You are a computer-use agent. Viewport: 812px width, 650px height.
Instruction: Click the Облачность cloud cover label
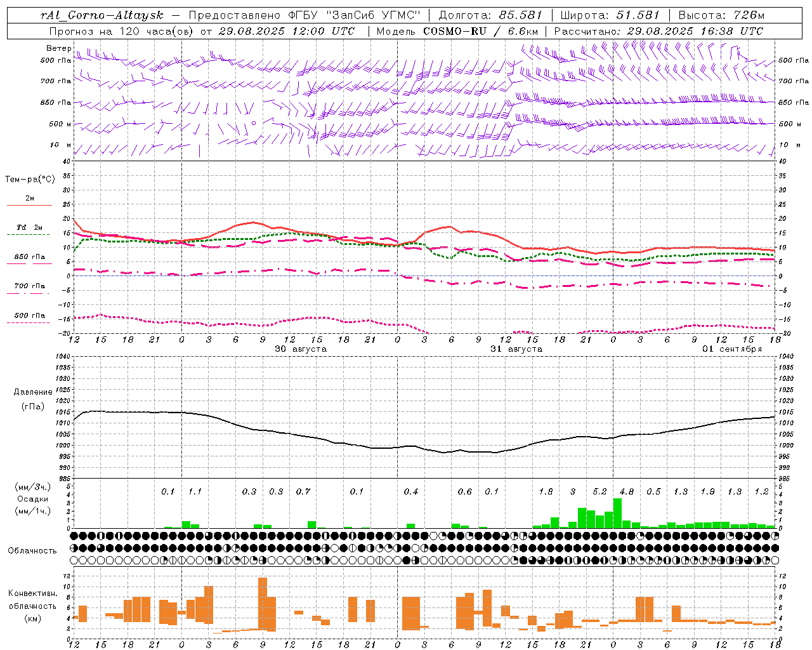[32, 551]
